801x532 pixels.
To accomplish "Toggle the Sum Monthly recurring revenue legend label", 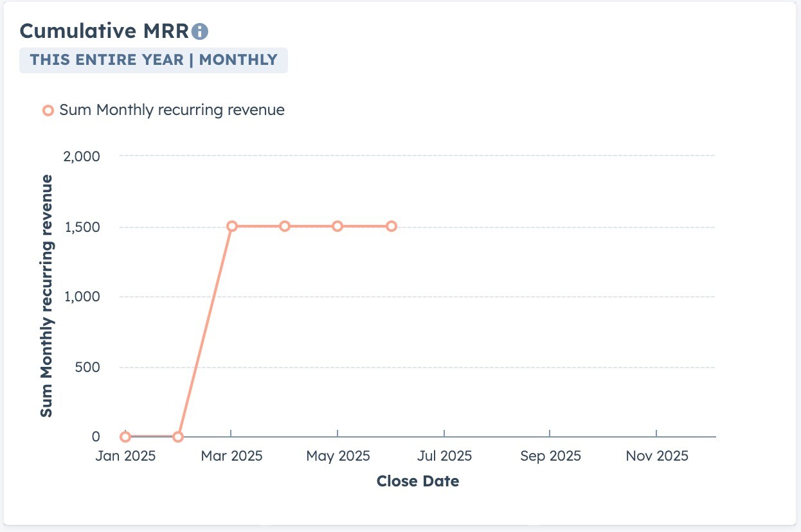I will [x=172, y=110].
